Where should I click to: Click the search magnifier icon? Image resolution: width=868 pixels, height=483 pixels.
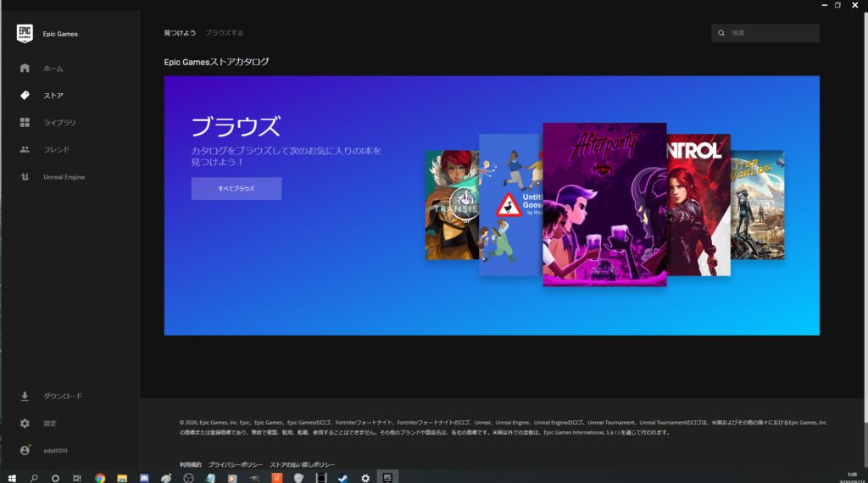pos(721,33)
